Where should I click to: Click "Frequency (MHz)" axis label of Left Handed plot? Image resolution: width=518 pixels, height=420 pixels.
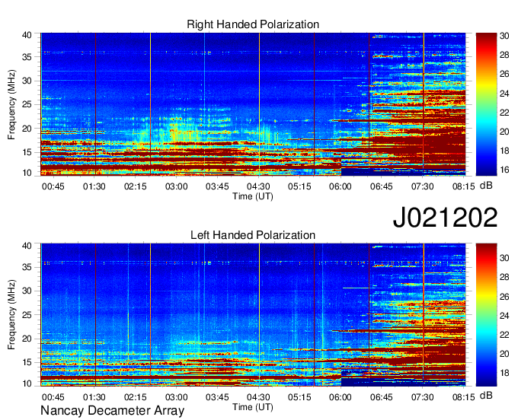pyautogui.click(x=11, y=315)
